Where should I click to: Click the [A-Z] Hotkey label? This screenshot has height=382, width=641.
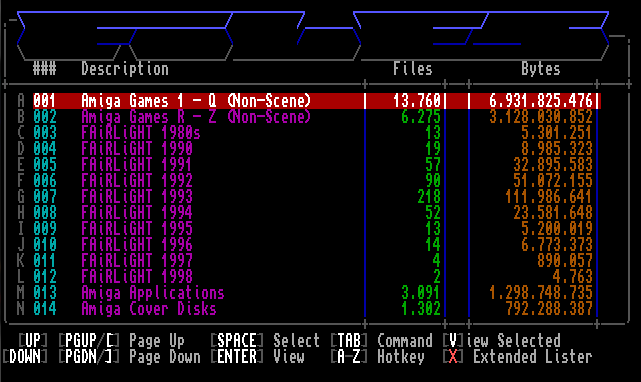349,357
